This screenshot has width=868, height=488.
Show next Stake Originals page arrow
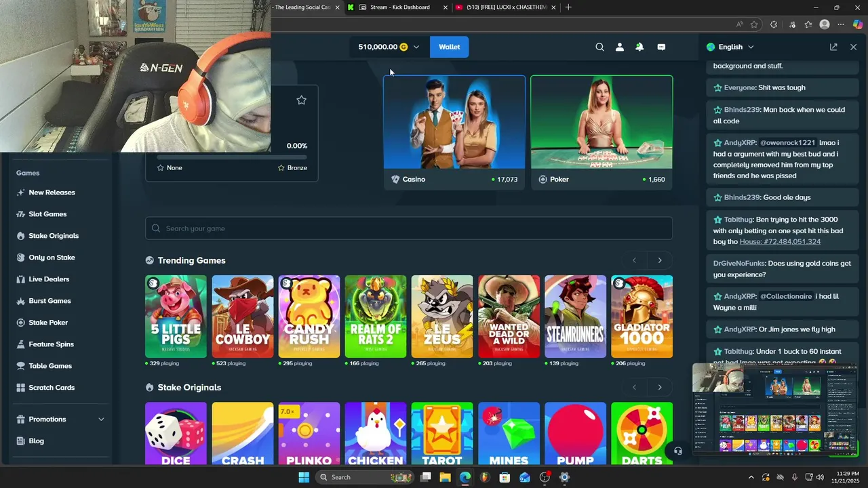click(x=660, y=387)
